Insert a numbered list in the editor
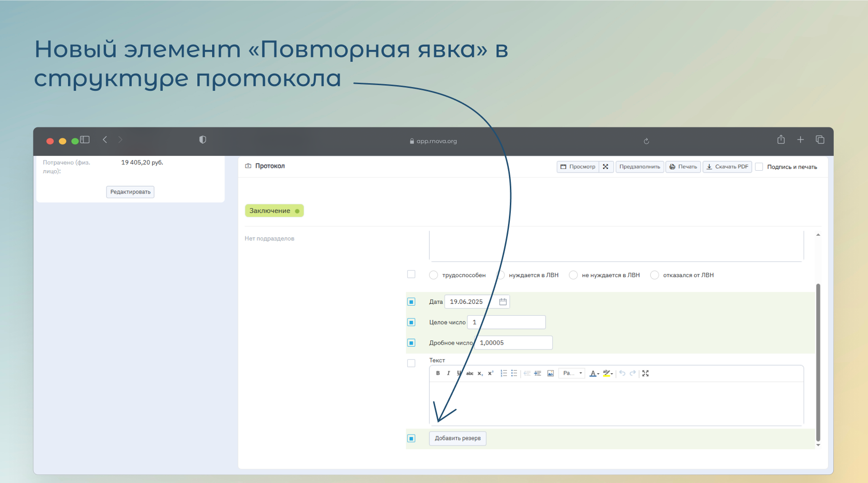This screenshot has width=868, height=483. (x=503, y=373)
